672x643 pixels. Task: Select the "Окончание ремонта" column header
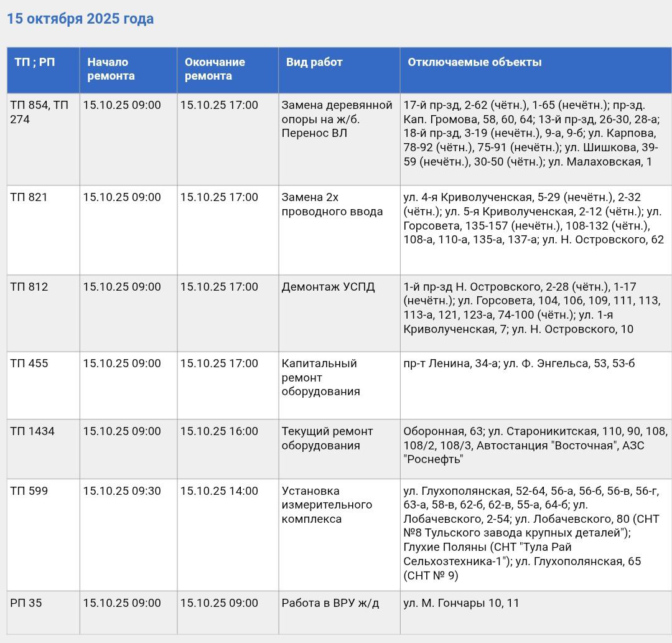(215, 69)
